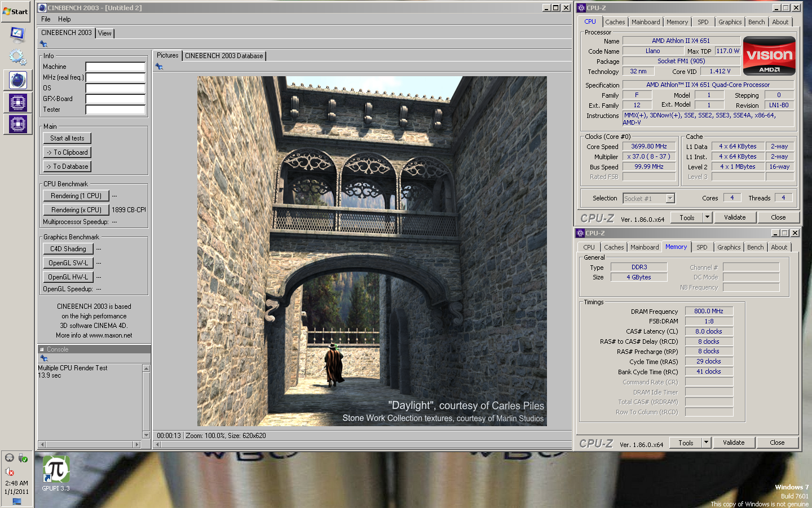Select the CINEBENCH 2003 Database tab

[224, 56]
